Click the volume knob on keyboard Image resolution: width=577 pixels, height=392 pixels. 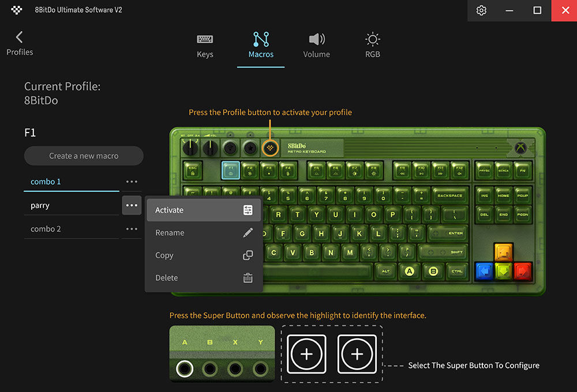point(210,148)
